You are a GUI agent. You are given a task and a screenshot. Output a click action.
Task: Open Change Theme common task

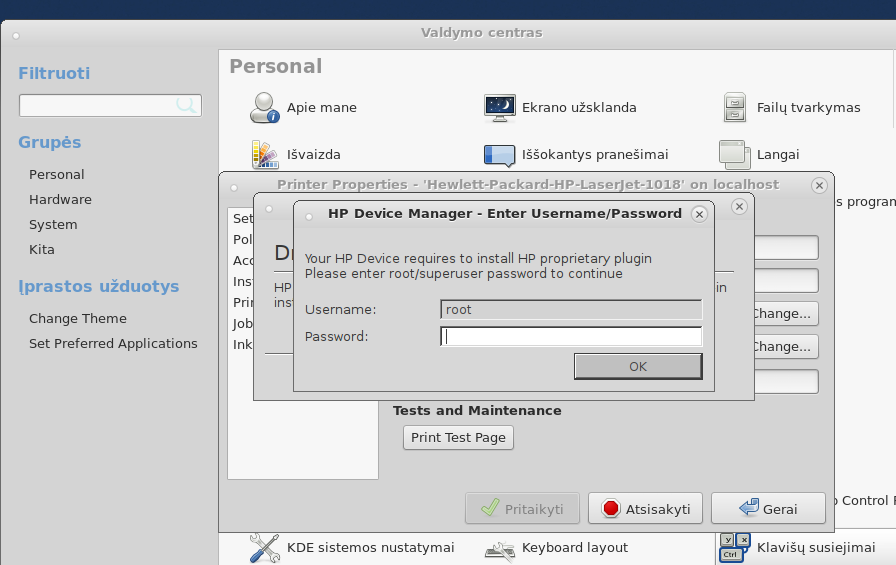[78, 318]
